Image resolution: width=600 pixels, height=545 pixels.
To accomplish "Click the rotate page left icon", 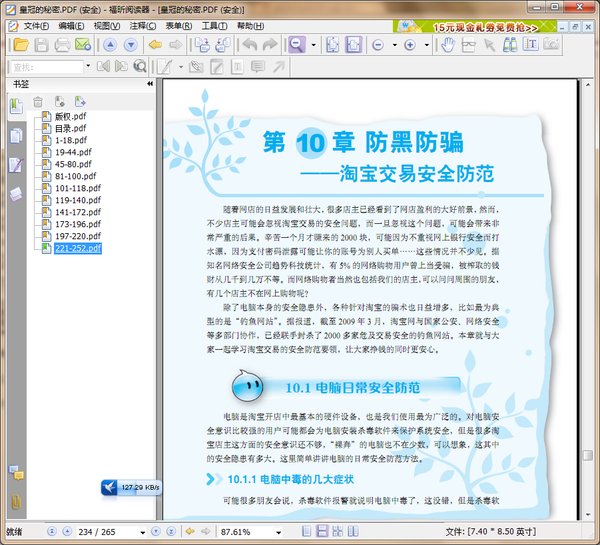I will [333, 45].
